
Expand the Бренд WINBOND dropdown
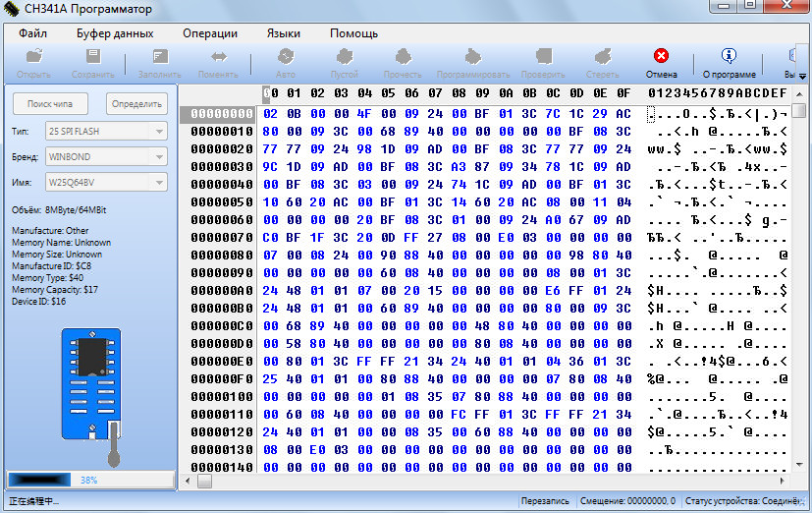(x=159, y=156)
